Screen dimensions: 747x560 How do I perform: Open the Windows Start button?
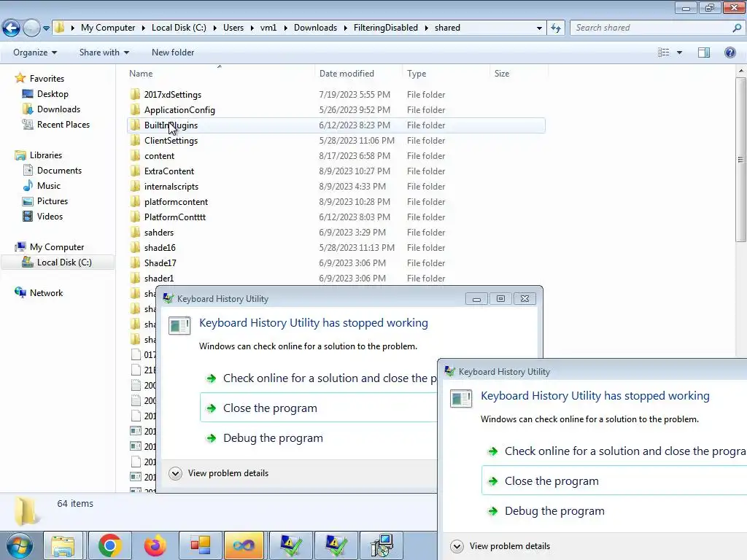pyautogui.click(x=20, y=545)
